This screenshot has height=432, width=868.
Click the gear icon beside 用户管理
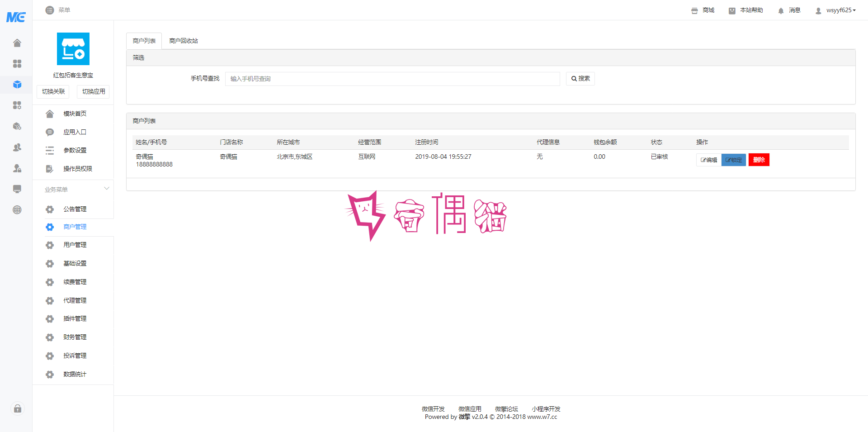pyautogui.click(x=50, y=245)
